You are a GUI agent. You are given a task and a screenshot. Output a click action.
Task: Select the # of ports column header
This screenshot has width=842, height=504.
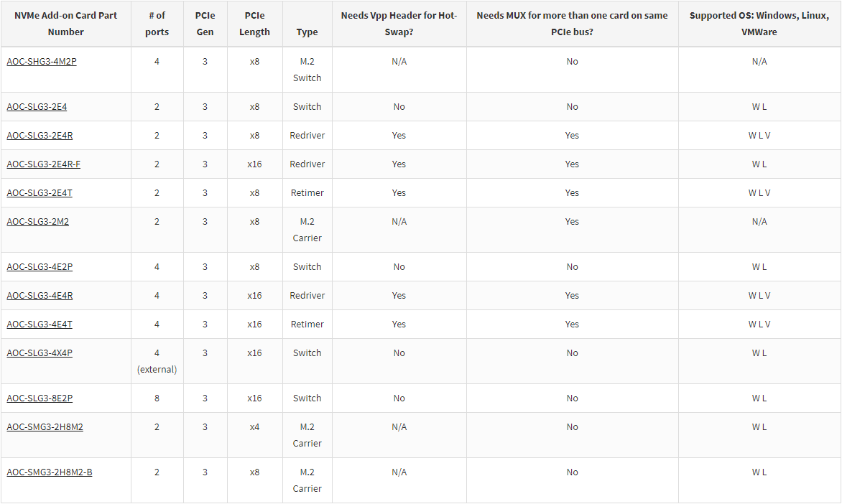point(157,24)
